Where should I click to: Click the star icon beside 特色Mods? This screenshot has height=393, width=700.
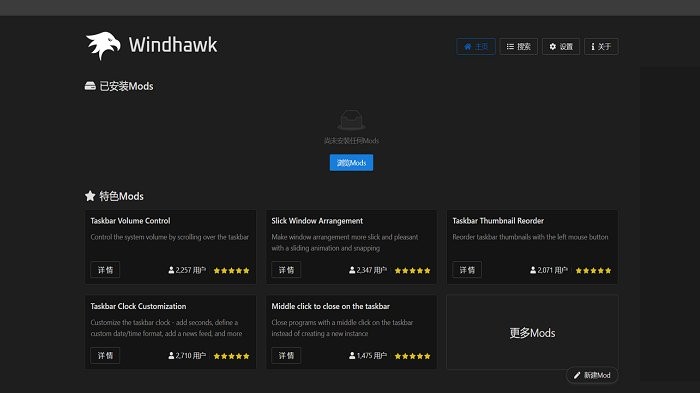click(x=90, y=196)
